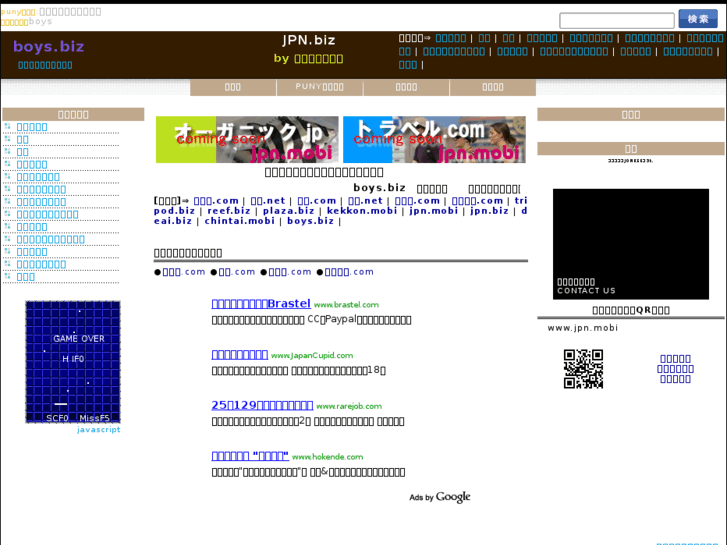Open the javascript link under the game
This screenshot has height=545, width=727.
[98, 430]
